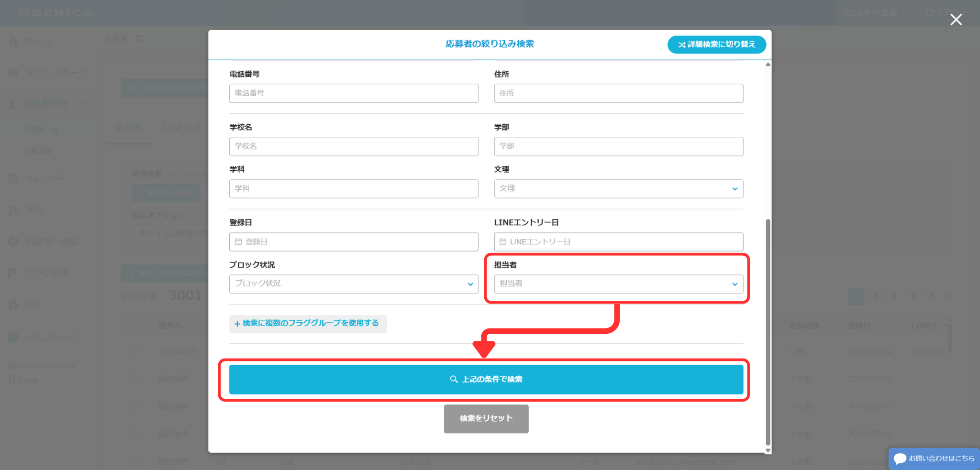Click the plus icon for flag groups
980x470 pixels.
[237, 324]
